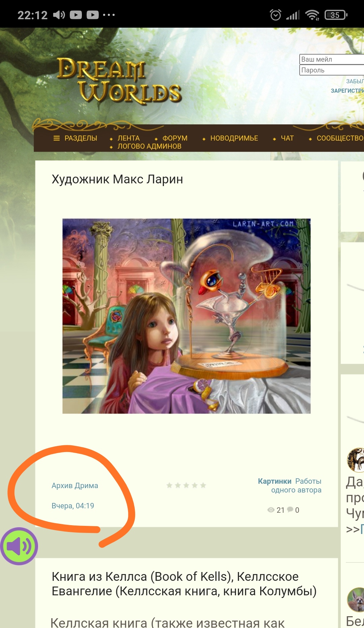364x628 pixels.
Task: Open the НОВОДРИМЬЕ menu item
Action: 234,138
